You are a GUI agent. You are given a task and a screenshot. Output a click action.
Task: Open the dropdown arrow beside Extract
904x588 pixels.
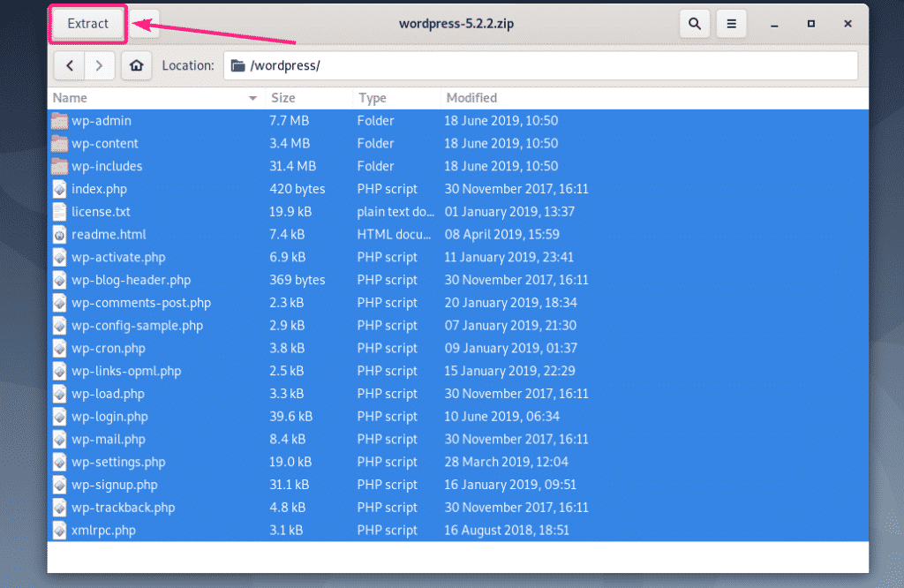click(146, 24)
